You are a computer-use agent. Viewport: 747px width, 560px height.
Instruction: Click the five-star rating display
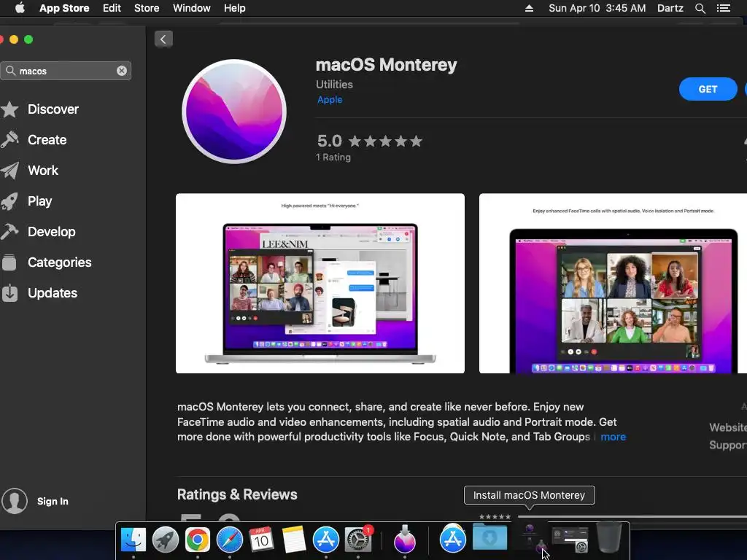click(385, 141)
